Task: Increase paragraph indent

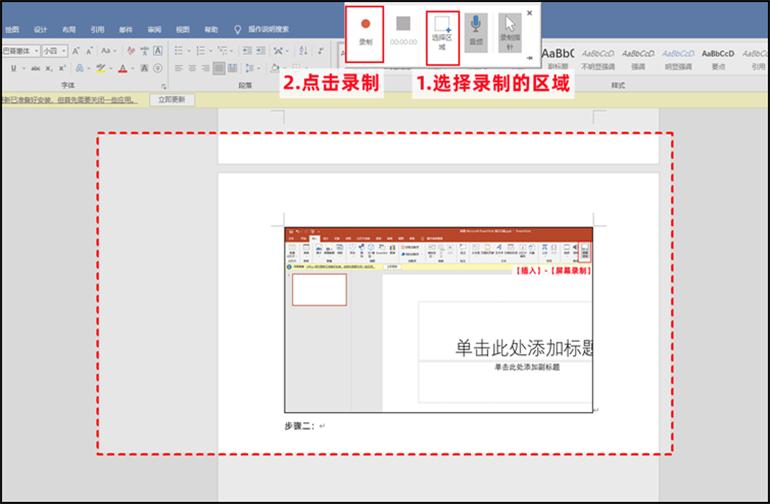Action: (261, 51)
